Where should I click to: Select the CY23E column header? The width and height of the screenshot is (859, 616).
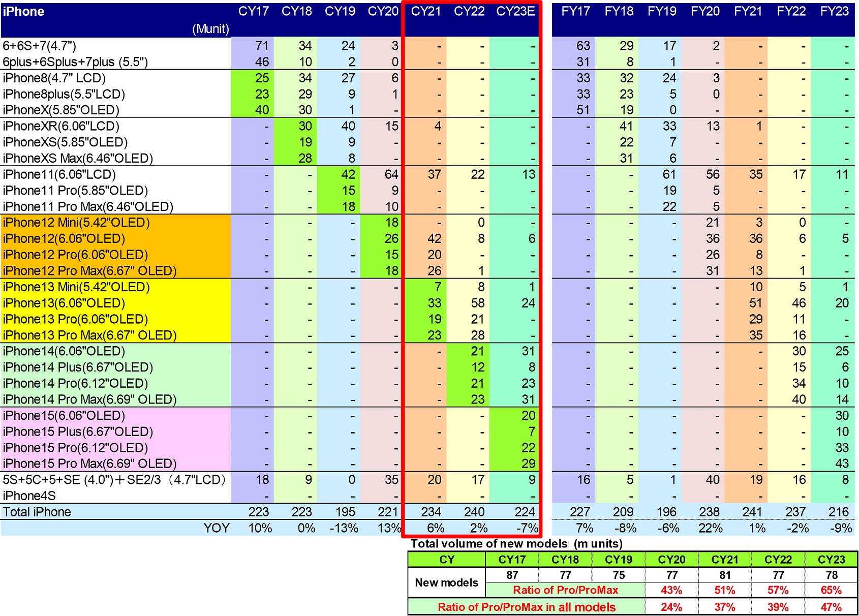pyautogui.click(x=515, y=12)
